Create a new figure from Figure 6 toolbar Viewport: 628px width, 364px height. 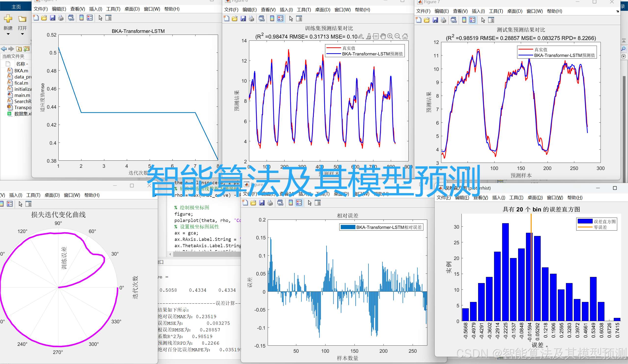pyautogui.click(x=226, y=18)
